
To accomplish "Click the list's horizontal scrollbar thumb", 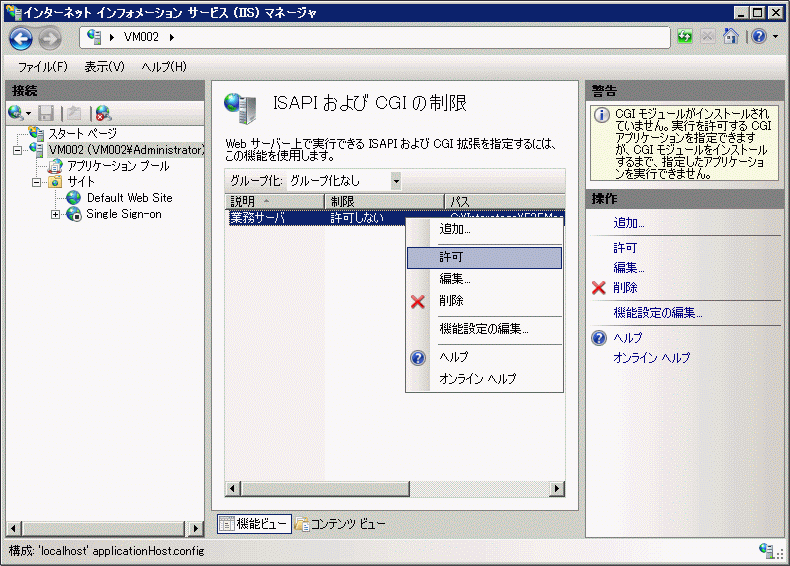I will [x=325, y=488].
